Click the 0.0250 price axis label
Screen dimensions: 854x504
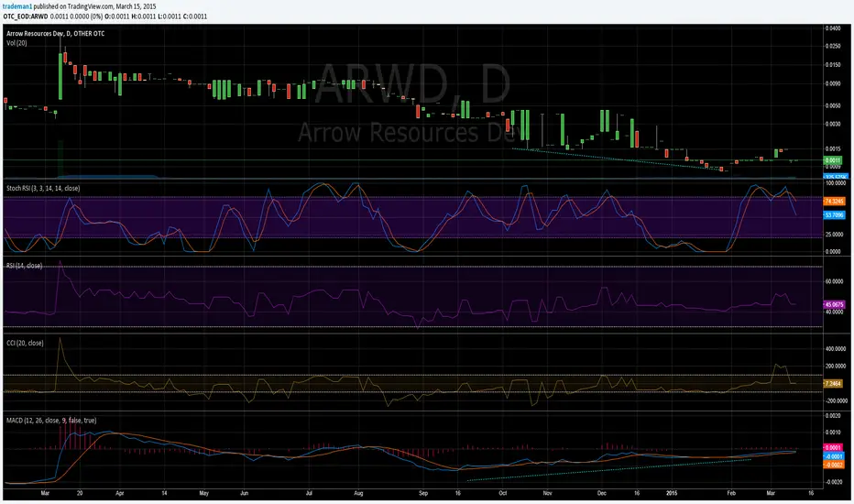[833, 47]
